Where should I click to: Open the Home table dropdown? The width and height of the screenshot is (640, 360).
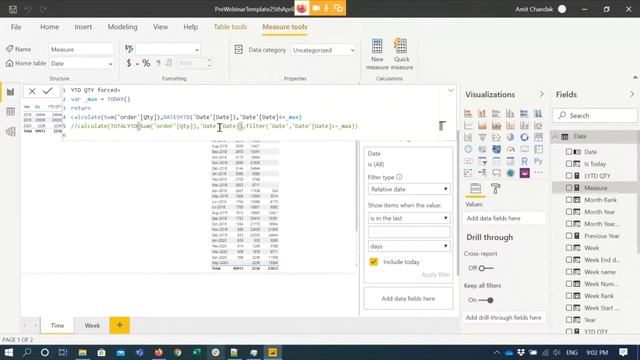point(81,64)
